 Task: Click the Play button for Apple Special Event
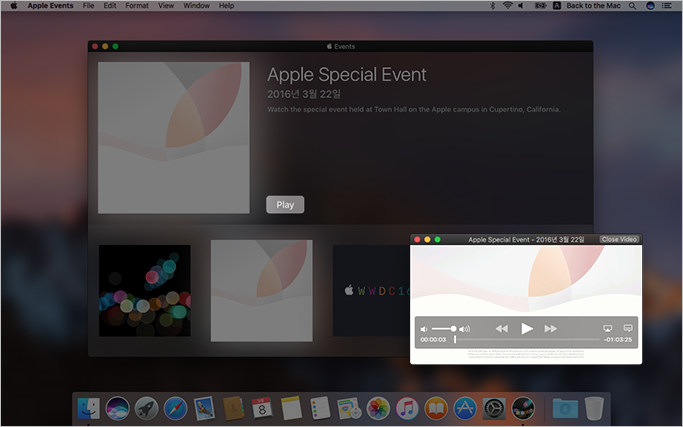pos(285,204)
